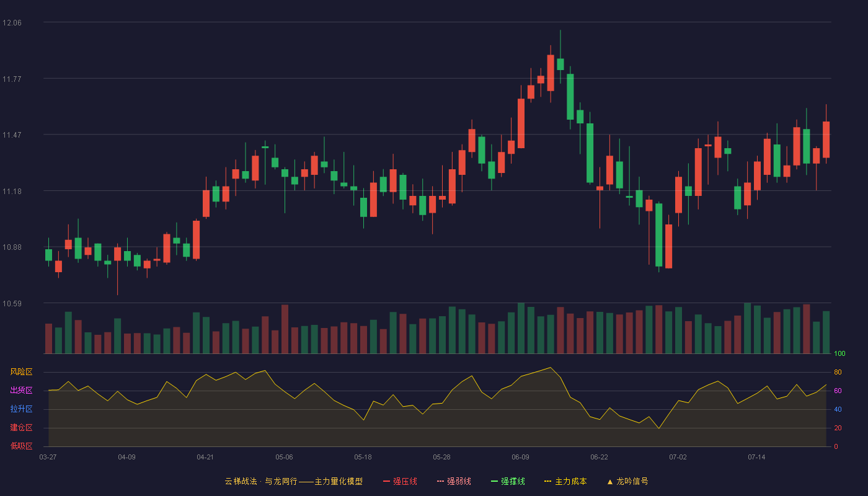Click the 10.88 price axis label
This screenshot has height=496, width=868.
coord(12,247)
